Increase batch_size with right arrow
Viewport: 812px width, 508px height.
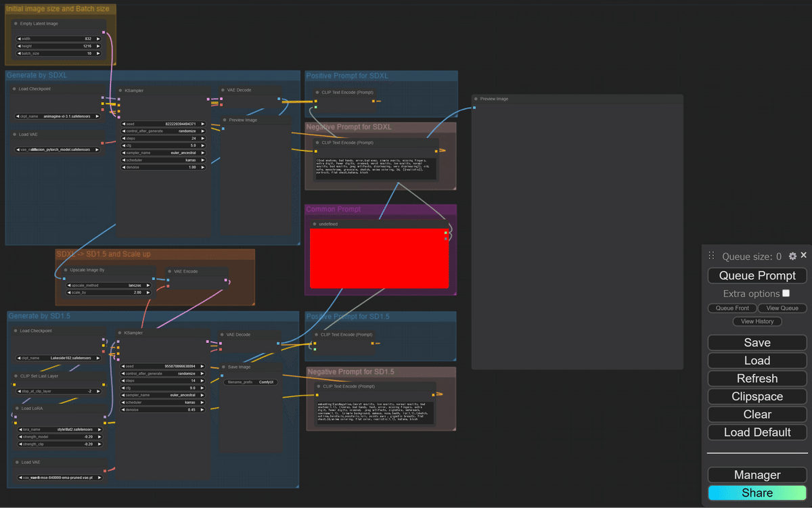coord(98,53)
